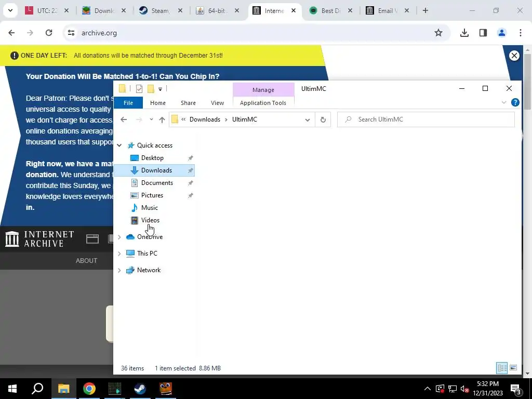The image size is (532, 399).
Task: Toggle Chrome side panel
Action: tap(483, 33)
